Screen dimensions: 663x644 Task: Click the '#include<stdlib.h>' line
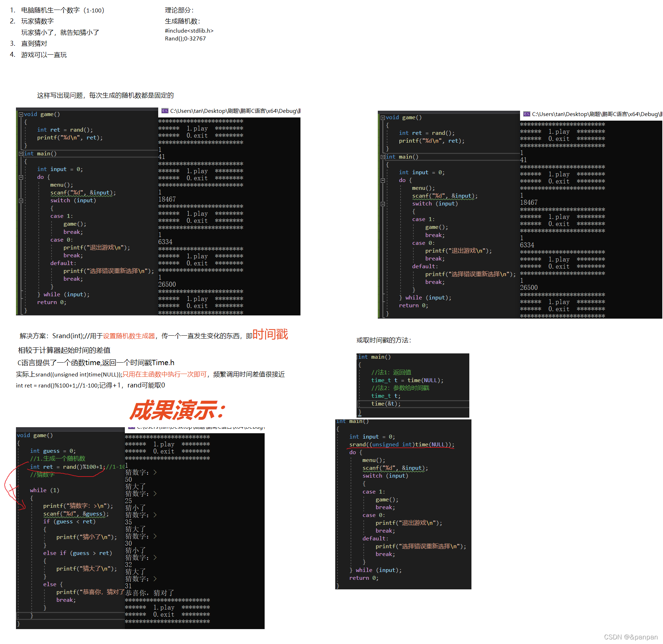[189, 31]
